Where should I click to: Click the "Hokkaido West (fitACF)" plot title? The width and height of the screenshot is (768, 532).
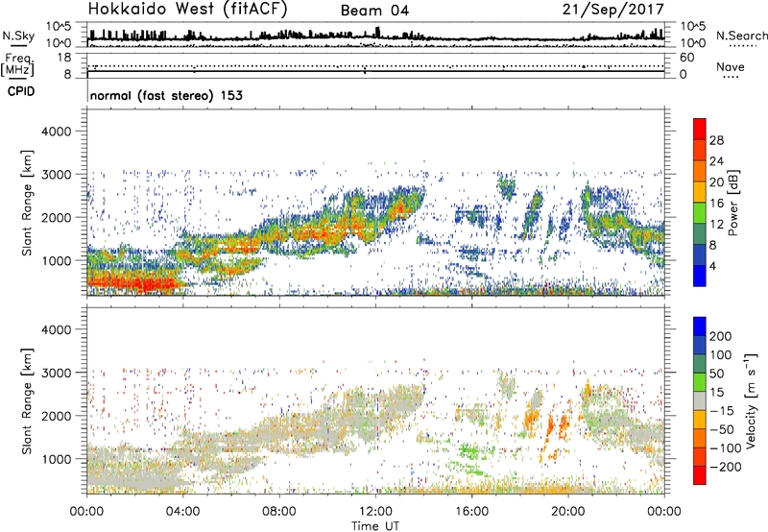187,9
